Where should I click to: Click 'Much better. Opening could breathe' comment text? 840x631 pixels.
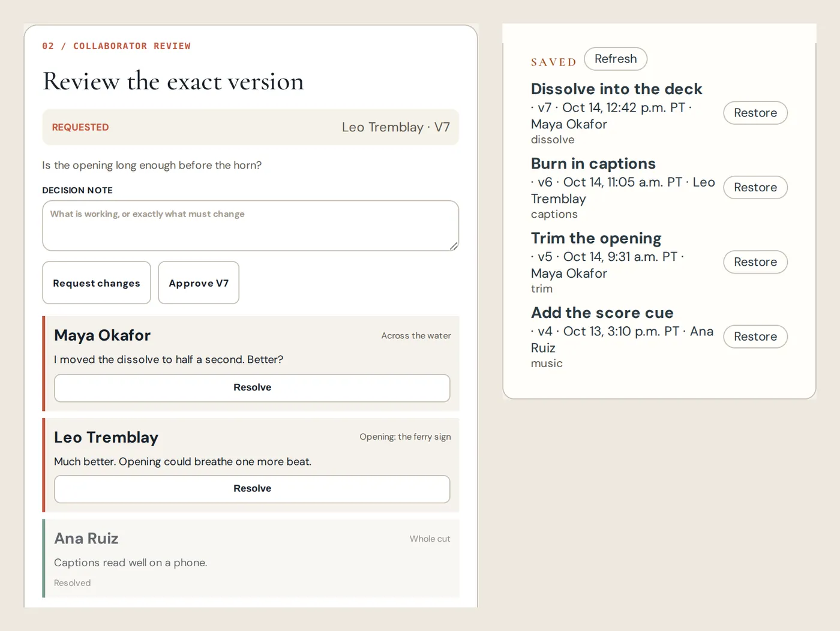[182, 461]
